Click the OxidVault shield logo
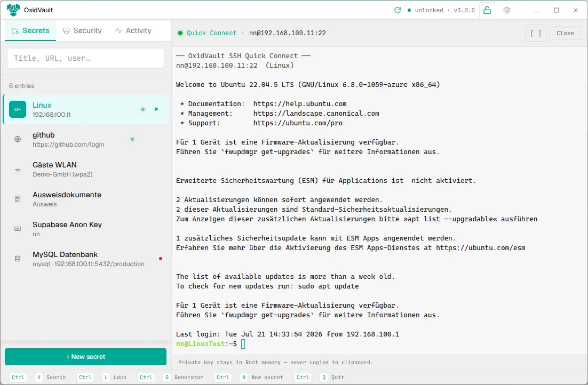This screenshot has height=385, width=588. click(x=13, y=10)
